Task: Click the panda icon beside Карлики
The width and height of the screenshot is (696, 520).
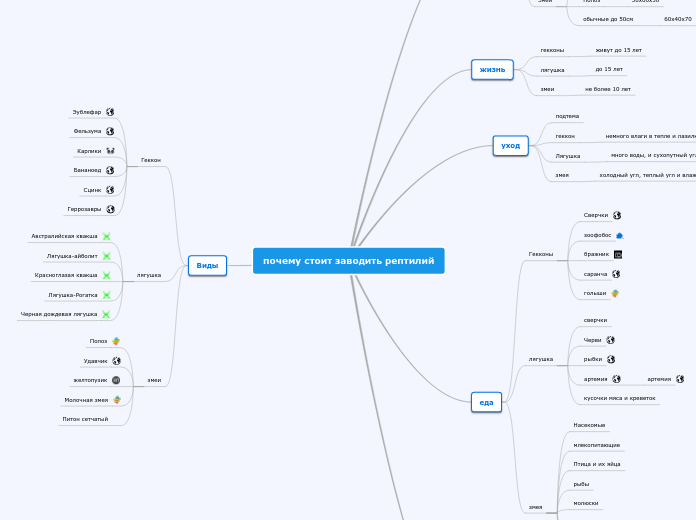Action: pos(110,151)
